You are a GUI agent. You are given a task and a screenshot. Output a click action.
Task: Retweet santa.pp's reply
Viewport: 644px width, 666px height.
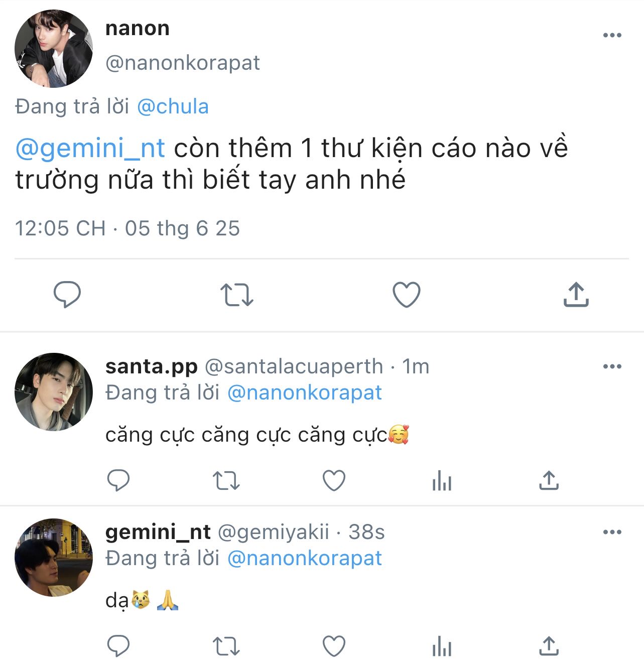(x=226, y=481)
